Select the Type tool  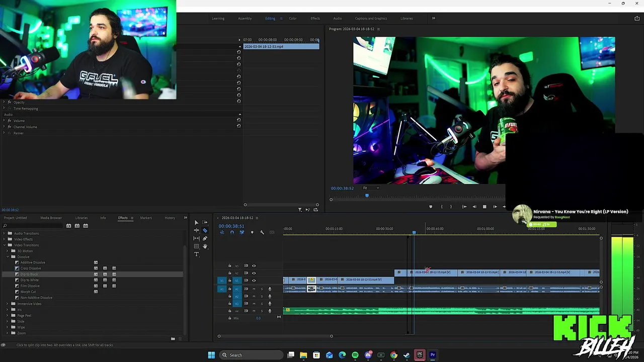point(196,254)
